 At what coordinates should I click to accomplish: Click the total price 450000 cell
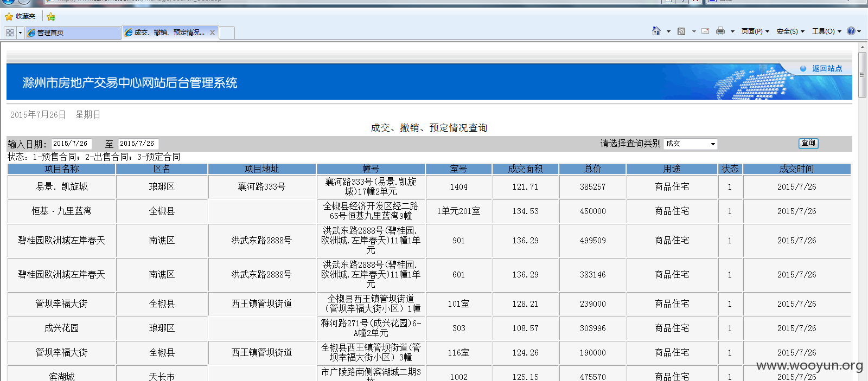coord(592,211)
